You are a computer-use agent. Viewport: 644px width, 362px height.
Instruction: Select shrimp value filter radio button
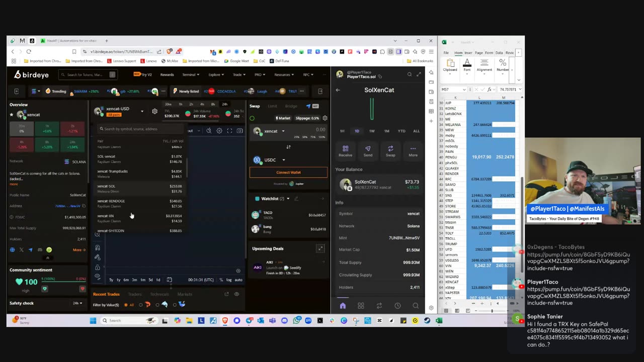[140, 305]
